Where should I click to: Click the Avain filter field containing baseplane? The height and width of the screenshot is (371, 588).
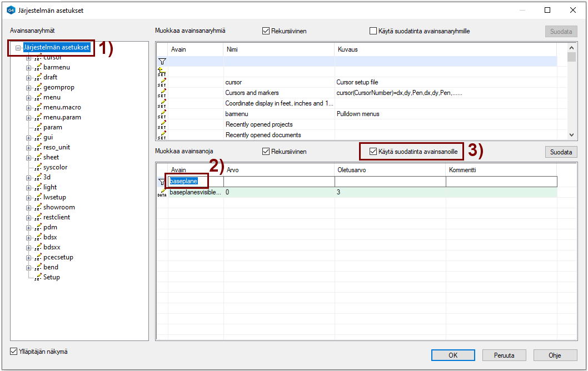coord(189,182)
